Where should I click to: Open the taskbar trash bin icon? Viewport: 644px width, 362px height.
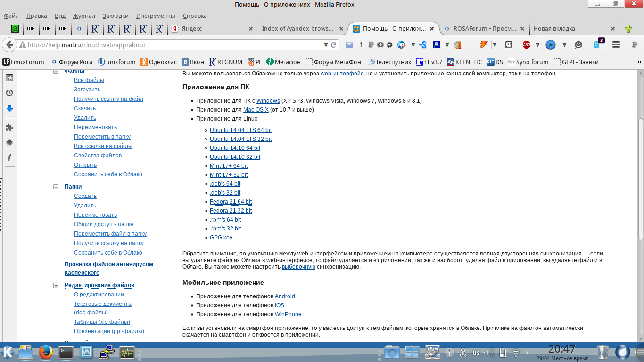click(x=603, y=352)
